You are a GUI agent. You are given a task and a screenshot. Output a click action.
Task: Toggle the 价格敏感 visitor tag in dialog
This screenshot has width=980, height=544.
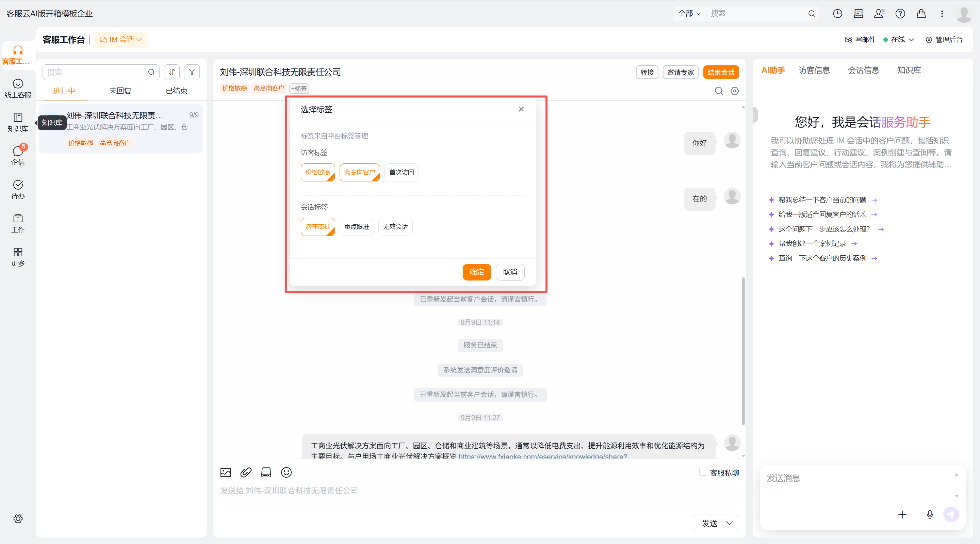(x=318, y=173)
